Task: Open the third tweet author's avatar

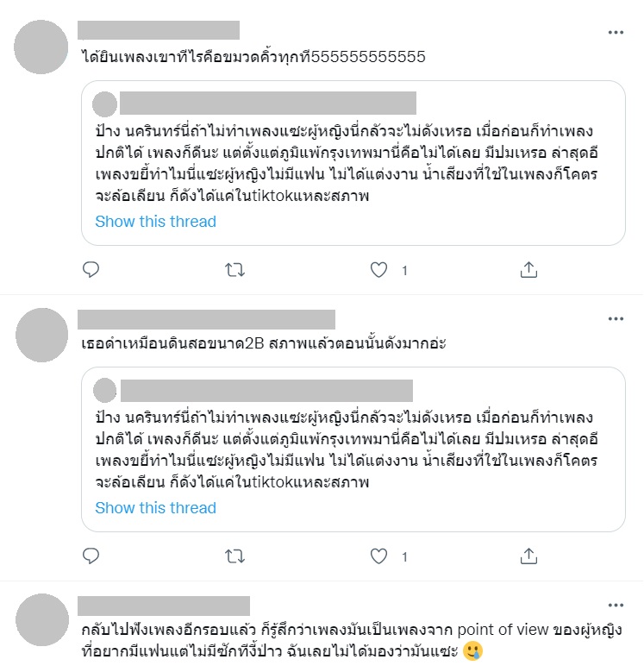Action: point(42,620)
